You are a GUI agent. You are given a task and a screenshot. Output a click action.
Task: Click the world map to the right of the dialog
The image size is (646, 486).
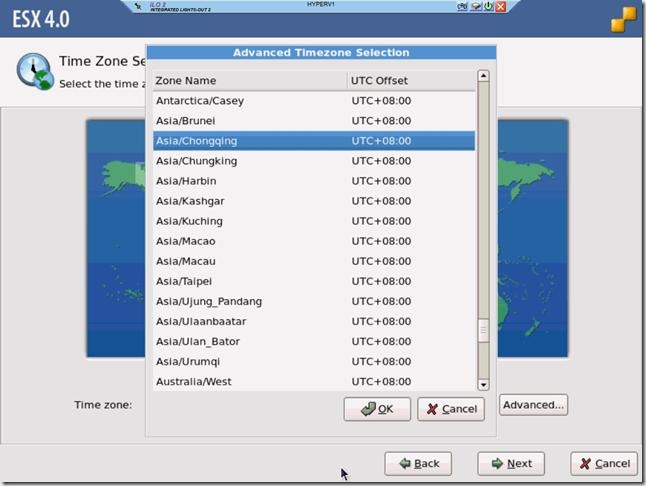click(533, 239)
